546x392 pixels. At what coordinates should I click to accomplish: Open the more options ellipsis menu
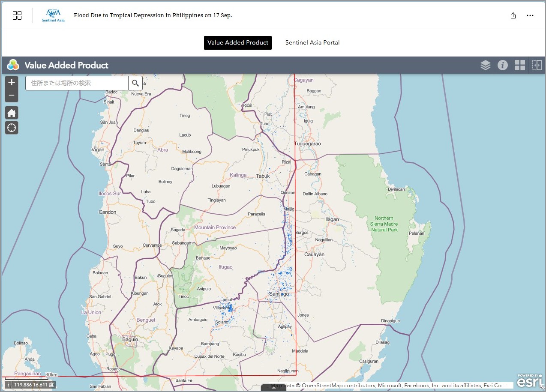point(530,15)
